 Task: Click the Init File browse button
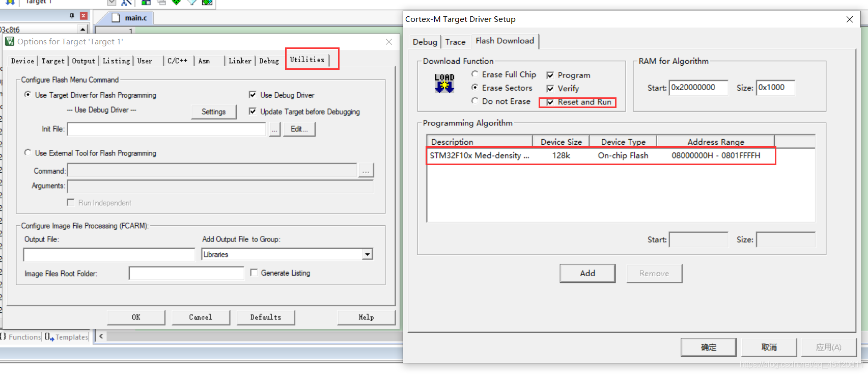(x=274, y=129)
